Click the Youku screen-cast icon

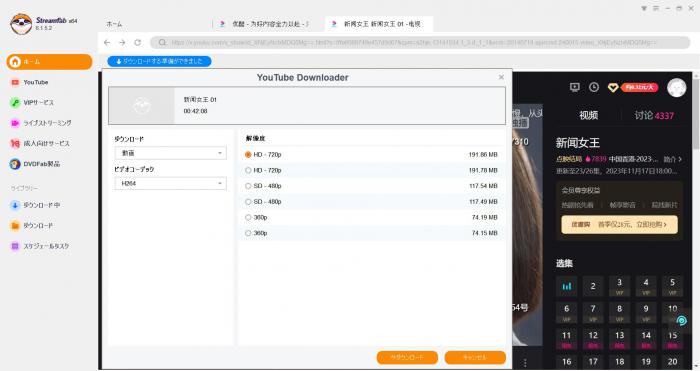point(575,88)
